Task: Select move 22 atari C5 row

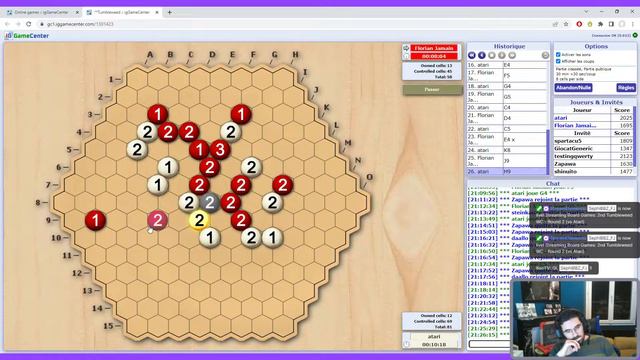Action: click(x=507, y=129)
